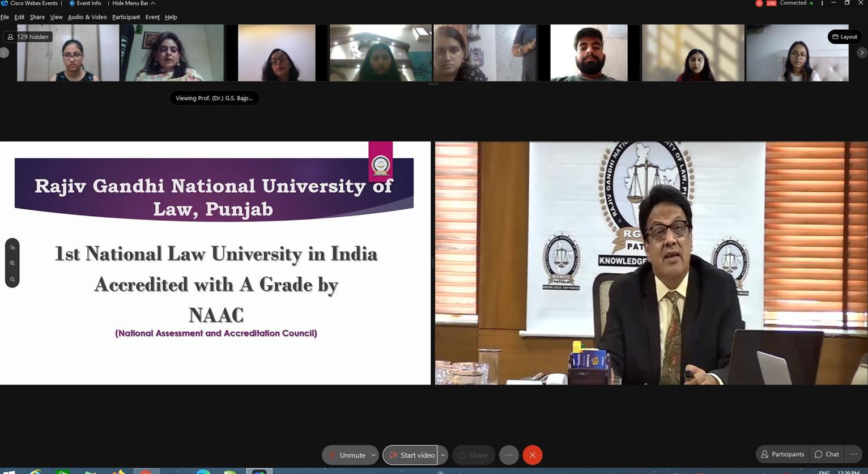Click the university logo on the slide
This screenshot has height=474, width=868.
click(381, 164)
